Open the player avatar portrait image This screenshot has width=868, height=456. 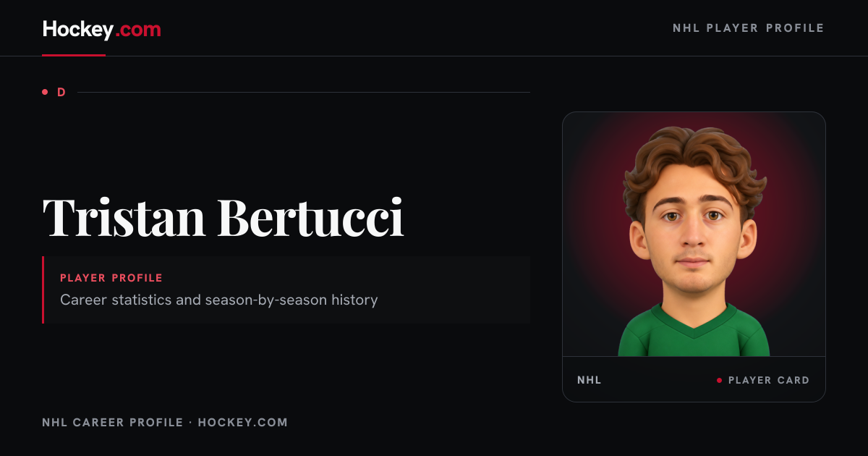coord(694,235)
